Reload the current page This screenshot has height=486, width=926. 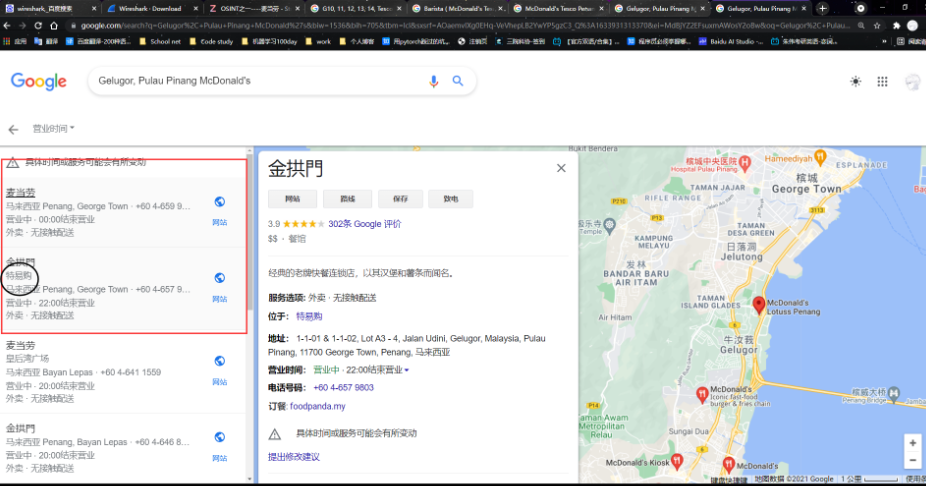(38, 26)
